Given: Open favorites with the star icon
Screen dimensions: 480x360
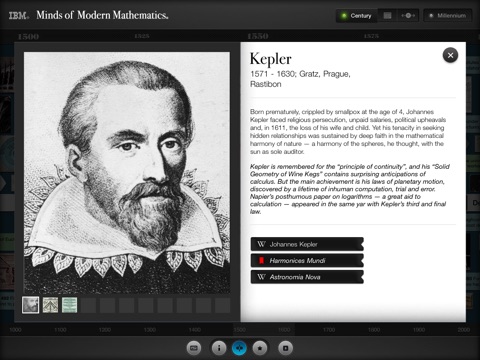Looking at the screenshot, I should point(260,348).
